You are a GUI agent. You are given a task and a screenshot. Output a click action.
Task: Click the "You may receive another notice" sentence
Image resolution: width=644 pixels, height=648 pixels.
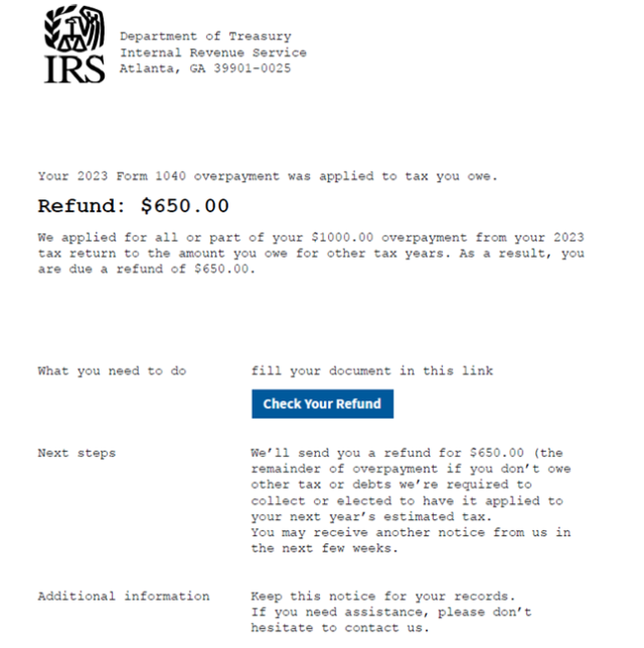(411, 533)
